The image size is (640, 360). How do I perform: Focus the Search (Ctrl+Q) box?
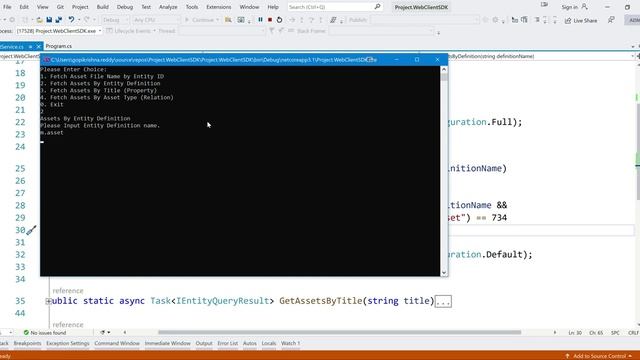click(x=335, y=7)
